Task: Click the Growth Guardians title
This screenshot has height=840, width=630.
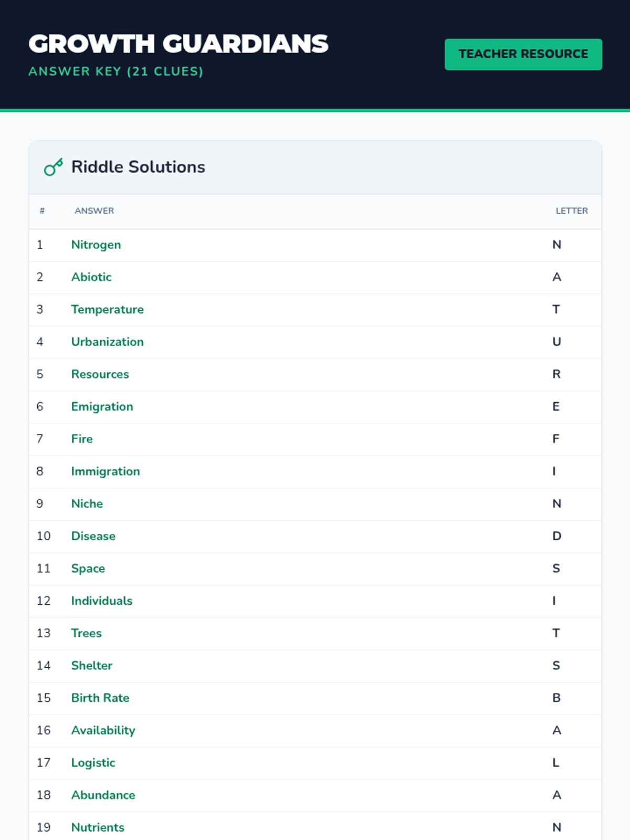Action: [178, 44]
